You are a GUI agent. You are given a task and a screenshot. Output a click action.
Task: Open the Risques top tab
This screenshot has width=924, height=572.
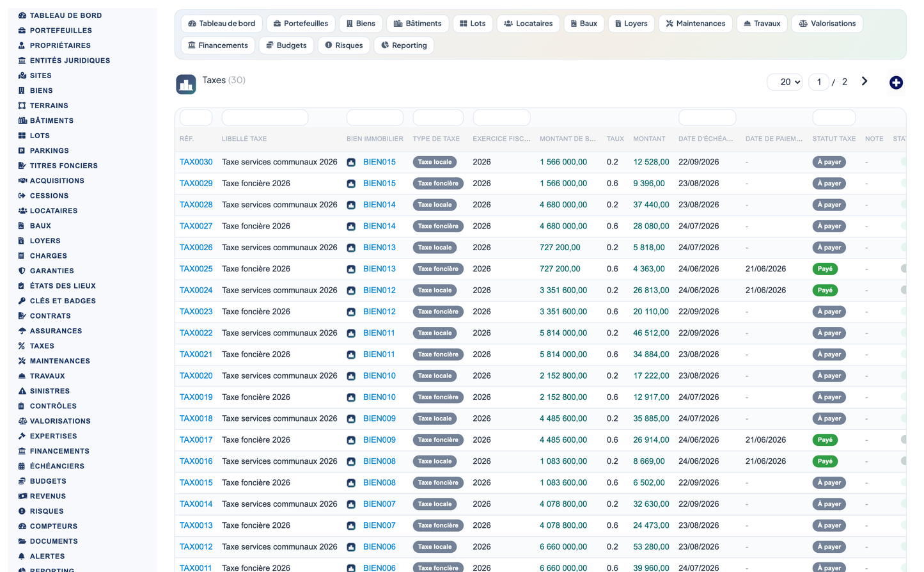click(344, 45)
